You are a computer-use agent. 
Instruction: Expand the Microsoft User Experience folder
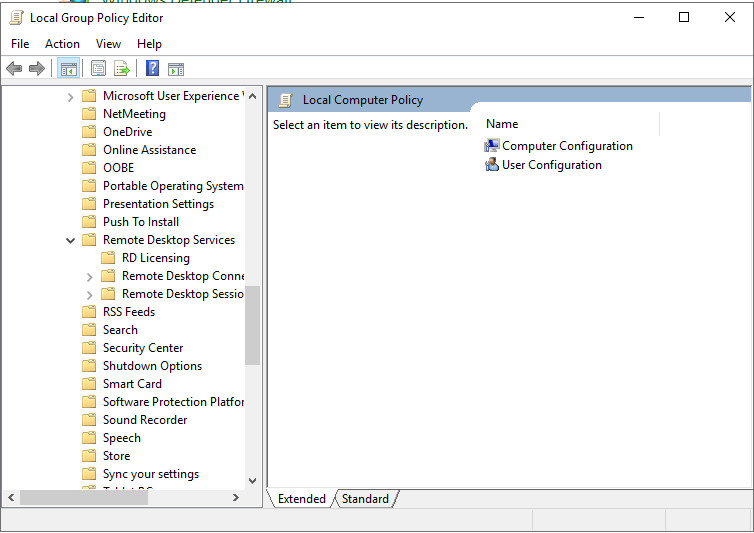tap(71, 97)
